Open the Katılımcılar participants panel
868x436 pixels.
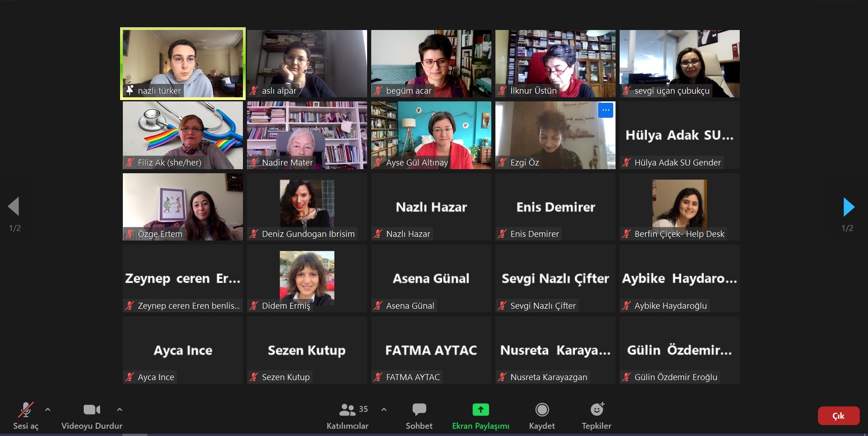(348, 415)
